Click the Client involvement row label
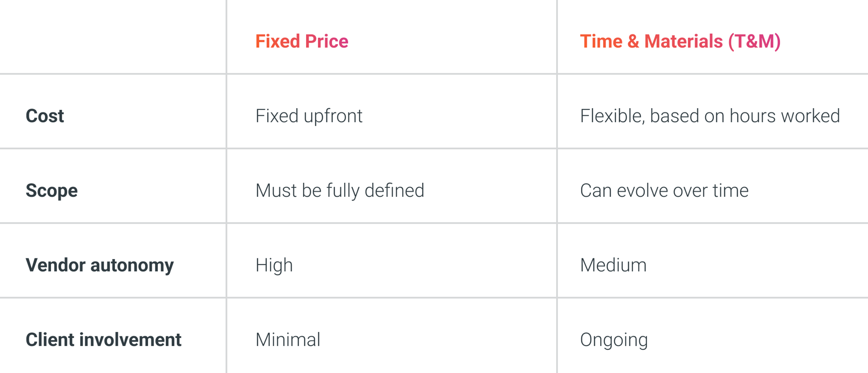 104,340
